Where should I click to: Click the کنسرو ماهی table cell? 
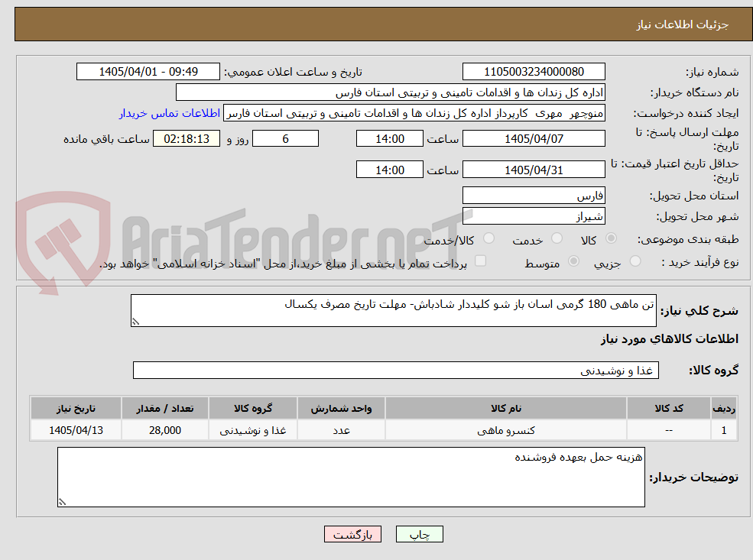(x=505, y=430)
